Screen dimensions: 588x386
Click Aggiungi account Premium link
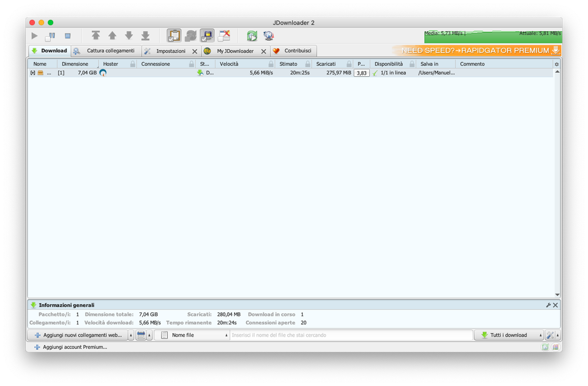(71, 347)
